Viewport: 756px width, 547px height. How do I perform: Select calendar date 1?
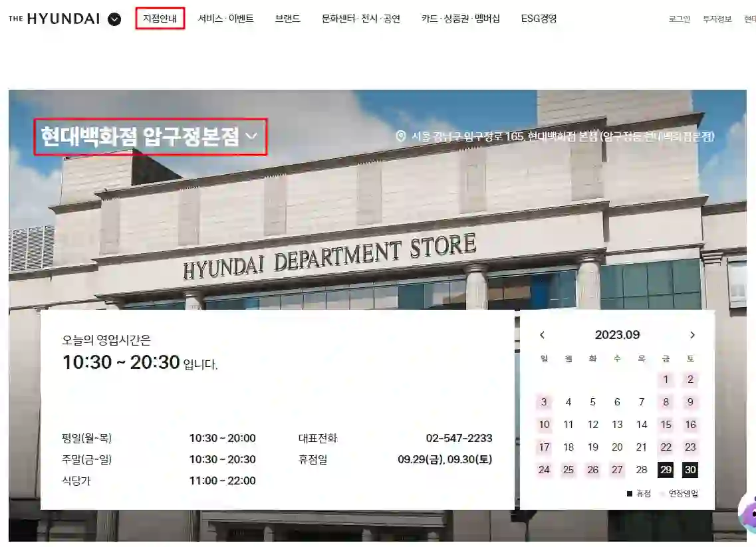click(x=666, y=380)
